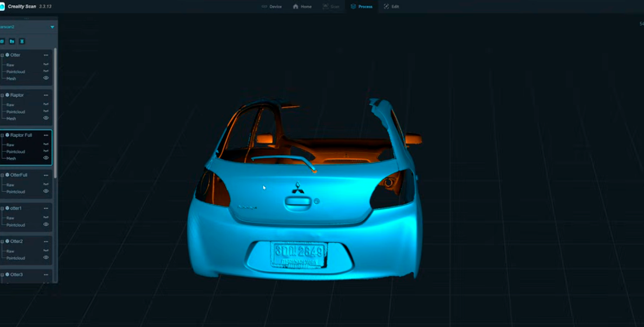
Task: Select the Pointcloud item under Otter2
Action: click(16, 258)
